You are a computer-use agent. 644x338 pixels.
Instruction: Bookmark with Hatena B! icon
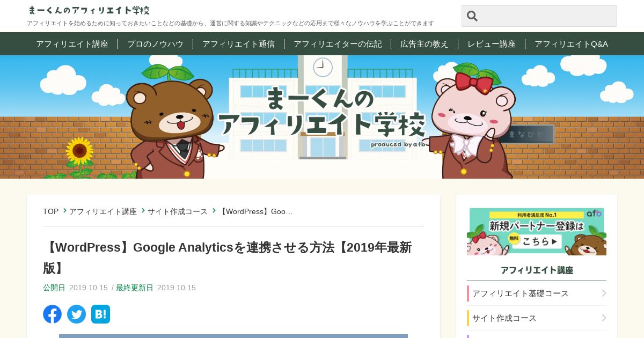click(100, 314)
